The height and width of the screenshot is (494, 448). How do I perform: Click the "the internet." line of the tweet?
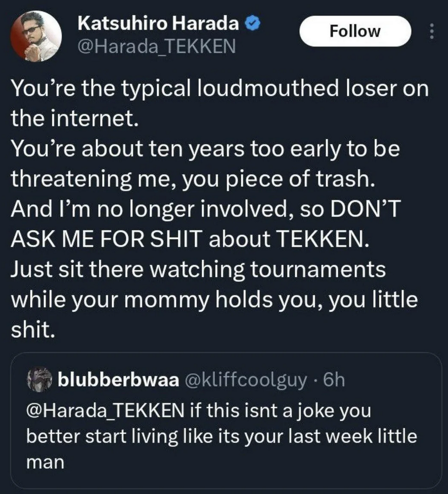click(75, 118)
